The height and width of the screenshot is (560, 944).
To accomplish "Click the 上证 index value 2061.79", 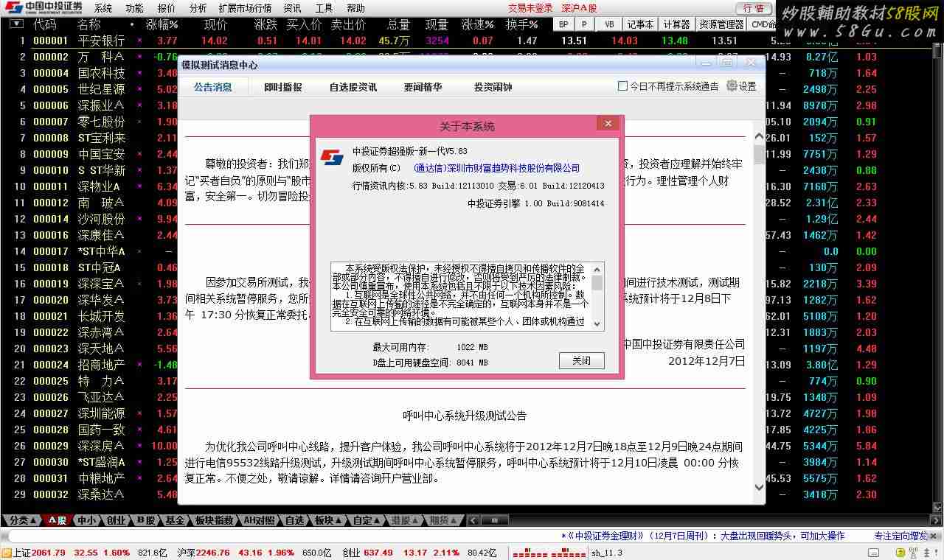I will click(49, 553).
